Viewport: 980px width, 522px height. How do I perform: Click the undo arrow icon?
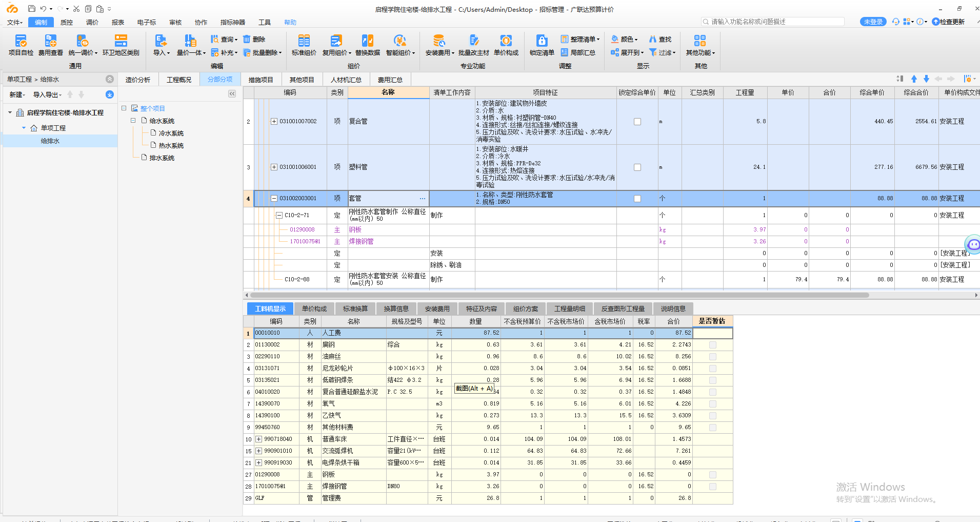pyautogui.click(x=44, y=9)
